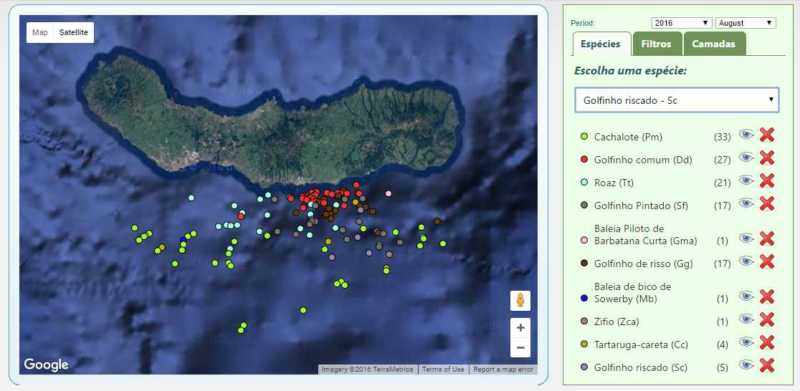This screenshot has width=800, height=391.
Task: Switch map view to Map mode
Action: click(x=40, y=33)
